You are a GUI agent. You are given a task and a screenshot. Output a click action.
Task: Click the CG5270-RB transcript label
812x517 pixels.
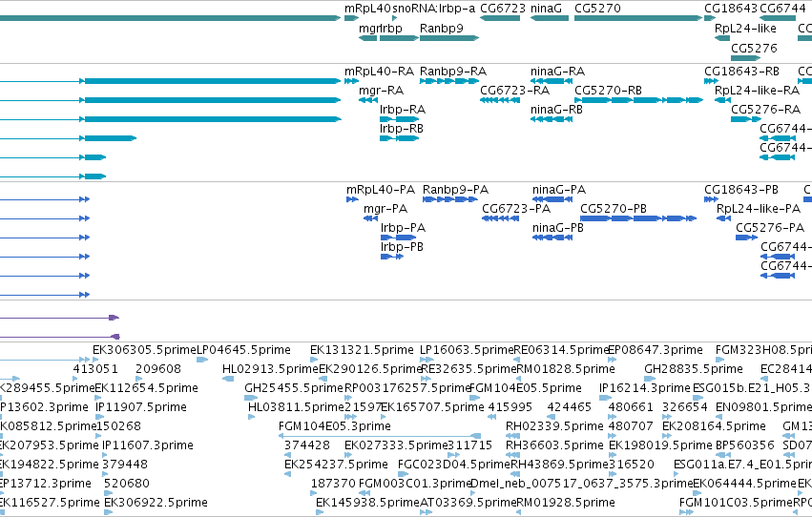[608, 91]
